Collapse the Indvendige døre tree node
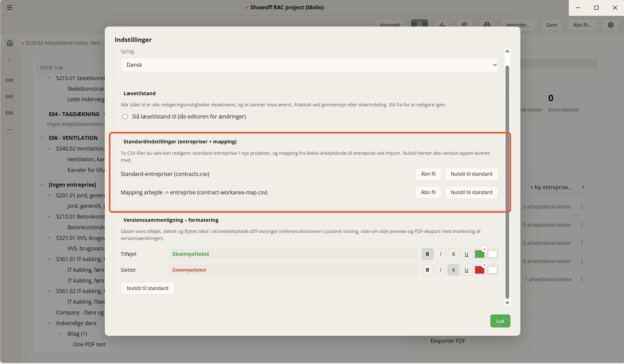Viewport: 624px width, 364px height. click(x=49, y=323)
